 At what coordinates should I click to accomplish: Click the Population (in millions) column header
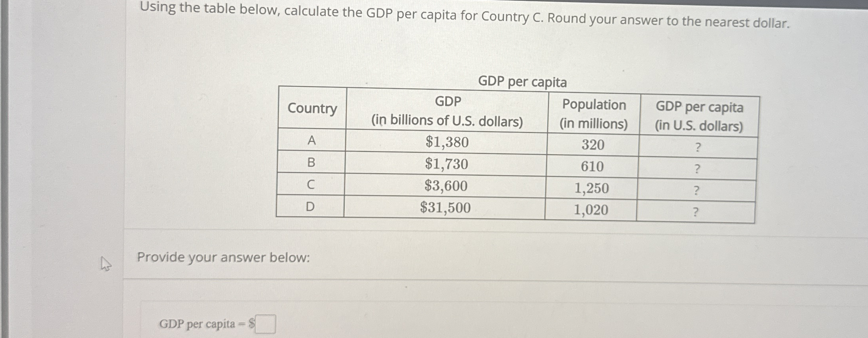[593, 114]
